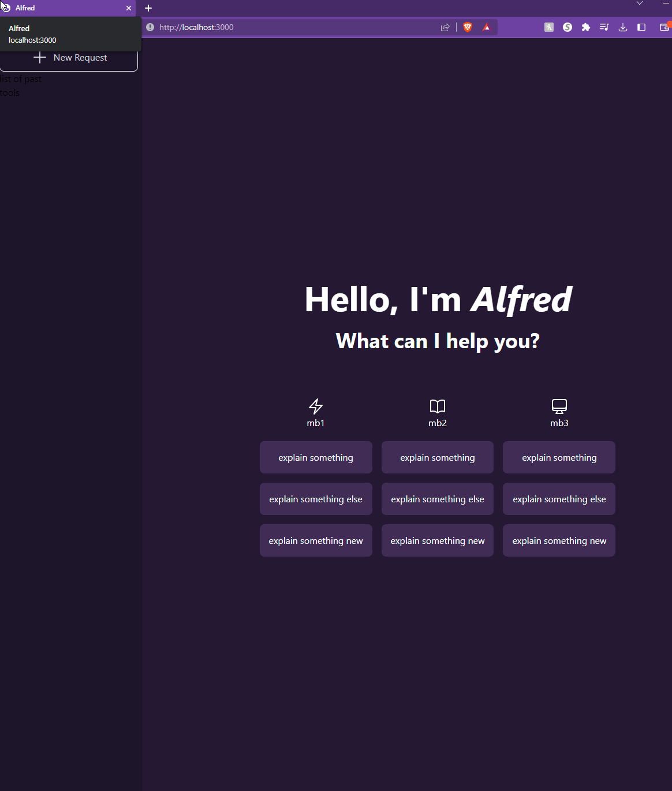
Task: Open the share icon next to address bar
Action: [445, 27]
